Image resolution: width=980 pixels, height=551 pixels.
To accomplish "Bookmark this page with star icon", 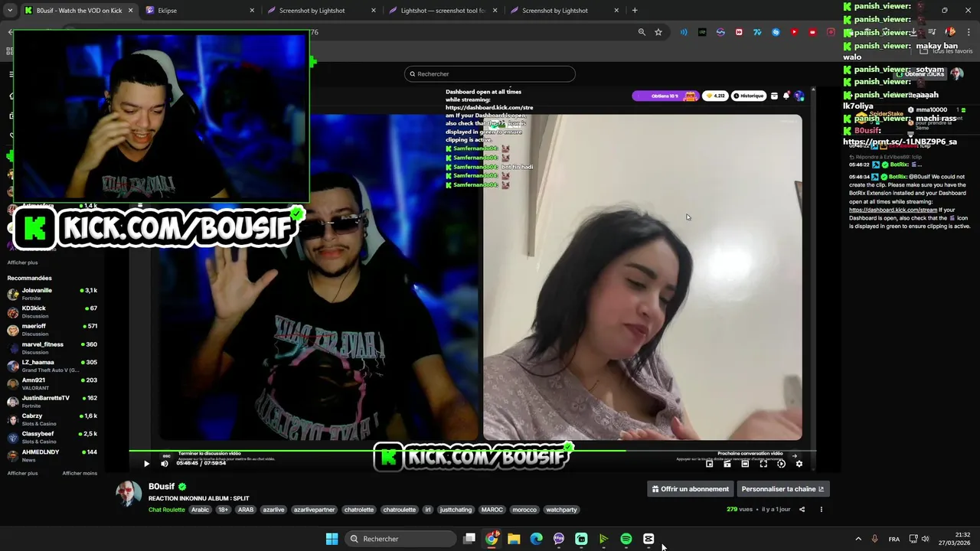I will [658, 32].
